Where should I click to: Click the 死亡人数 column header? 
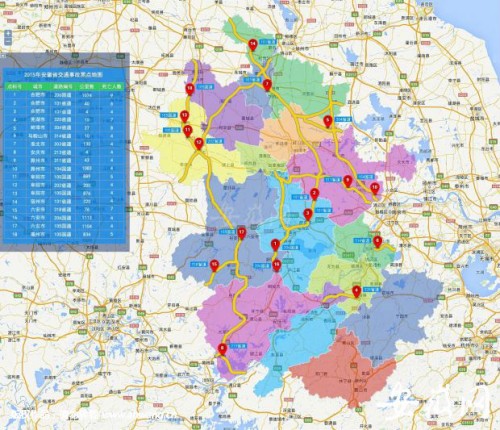(x=112, y=87)
